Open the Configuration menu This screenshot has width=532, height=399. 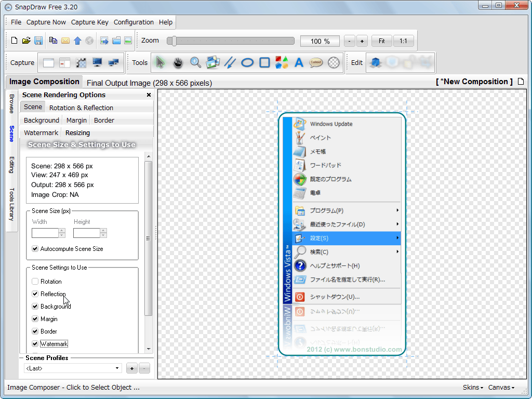pyautogui.click(x=134, y=22)
